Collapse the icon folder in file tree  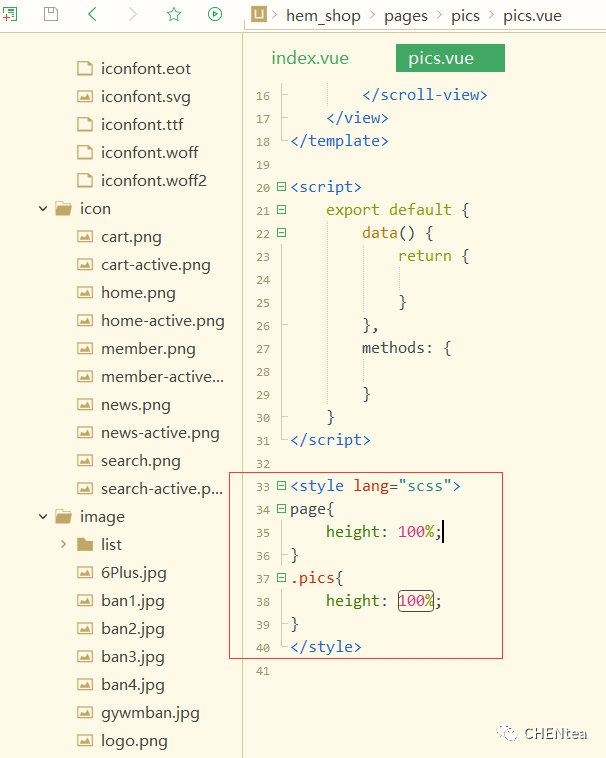click(x=43, y=209)
